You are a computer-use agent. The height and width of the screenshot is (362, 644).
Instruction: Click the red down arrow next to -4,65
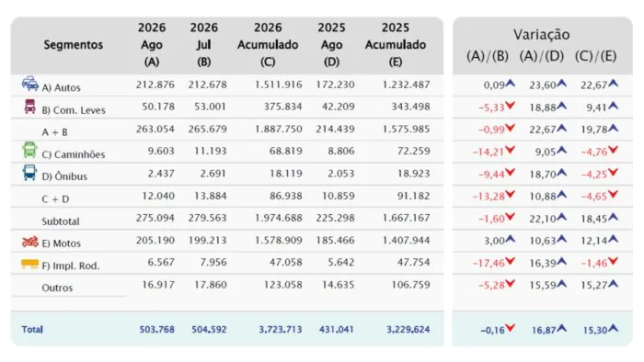pos(613,195)
